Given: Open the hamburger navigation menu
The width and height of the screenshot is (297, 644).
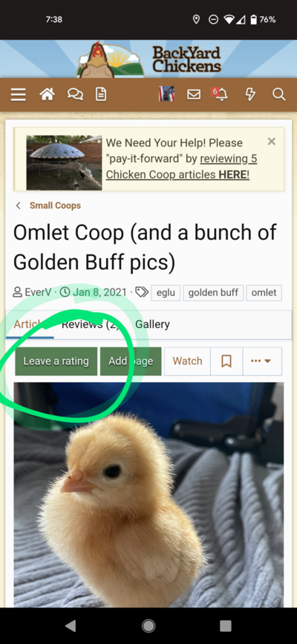Looking at the screenshot, I should coord(19,95).
